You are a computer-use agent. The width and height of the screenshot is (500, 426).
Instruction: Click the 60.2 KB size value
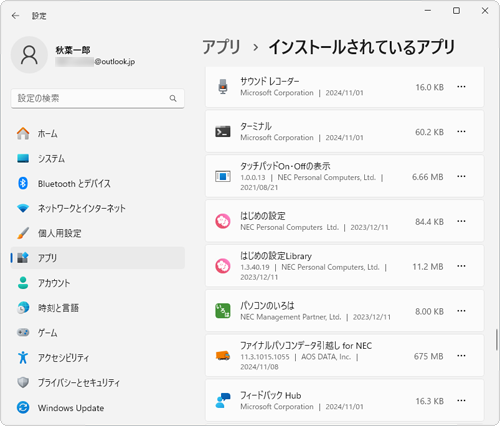[429, 132]
